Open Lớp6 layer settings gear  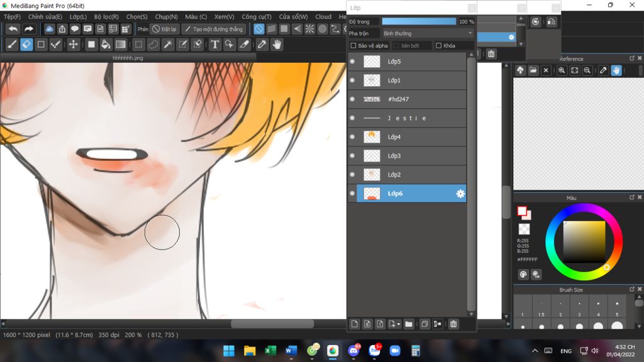(460, 194)
